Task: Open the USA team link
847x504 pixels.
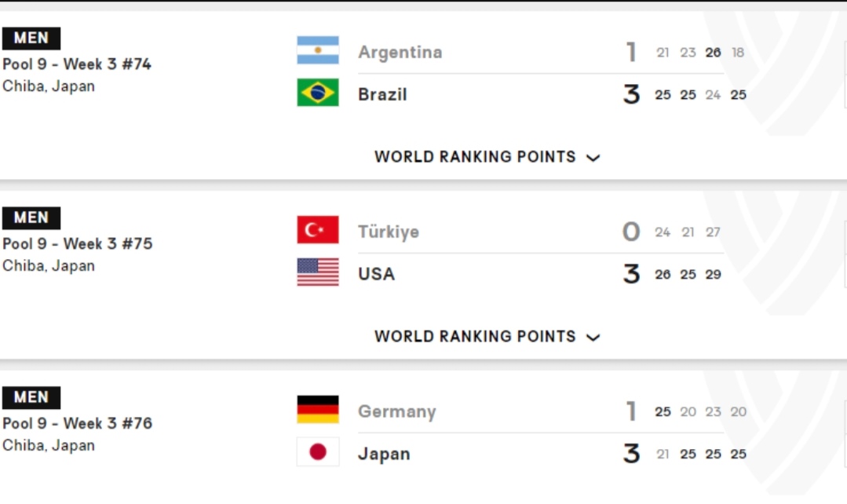Action: point(377,274)
